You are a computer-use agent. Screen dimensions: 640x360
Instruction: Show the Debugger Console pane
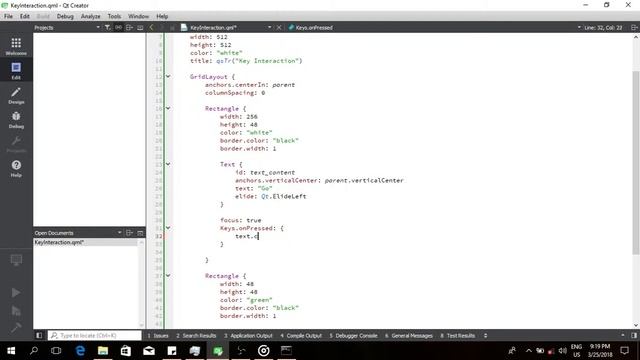click(353, 336)
